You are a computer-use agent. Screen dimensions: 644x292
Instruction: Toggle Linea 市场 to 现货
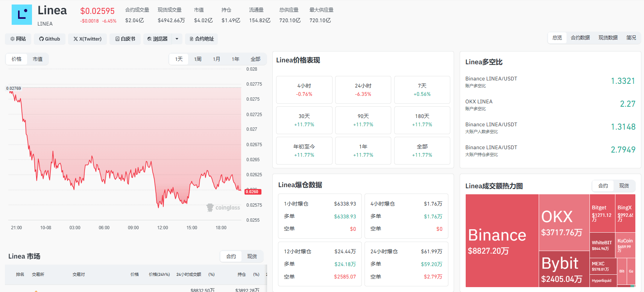coord(252,256)
